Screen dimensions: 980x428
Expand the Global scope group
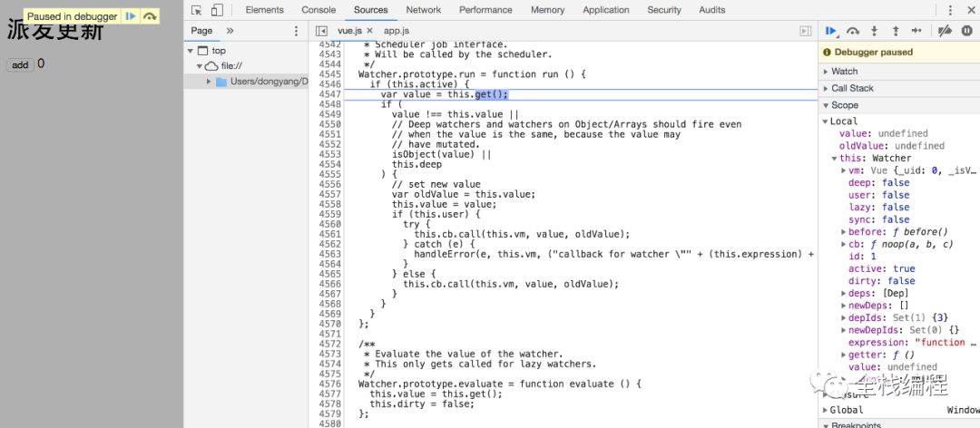click(825, 410)
